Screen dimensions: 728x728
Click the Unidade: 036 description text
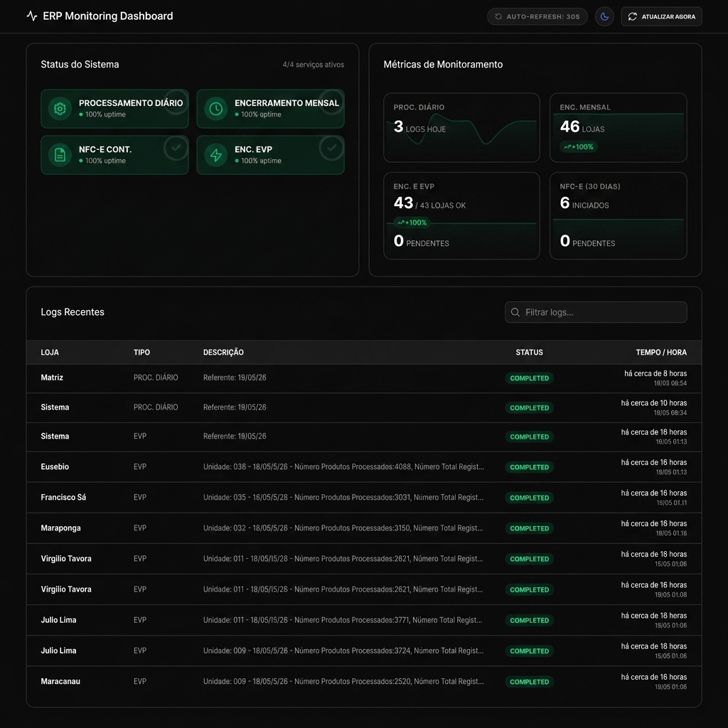343,466
